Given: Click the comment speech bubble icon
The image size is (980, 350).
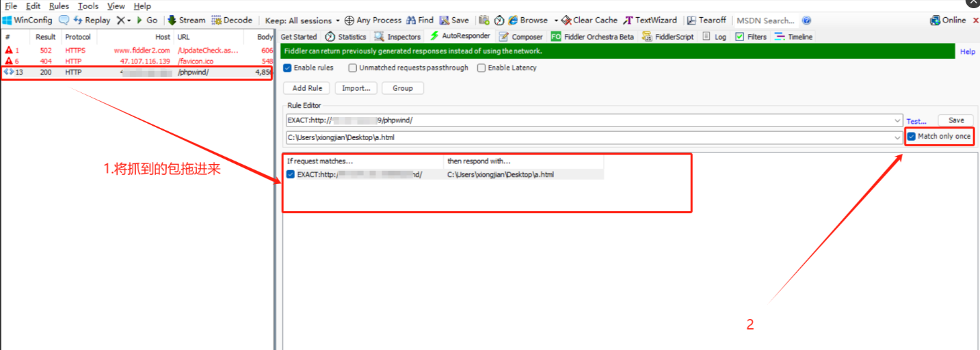Looking at the screenshot, I should tap(64, 21).
